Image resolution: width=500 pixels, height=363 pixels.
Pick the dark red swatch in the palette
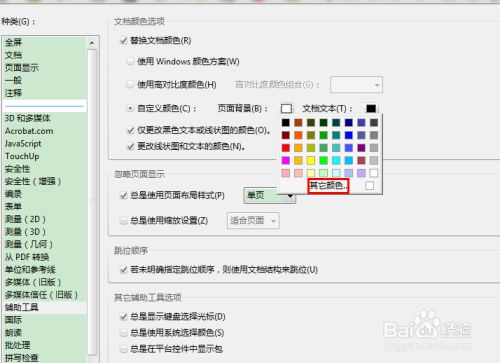tap(286, 135)
